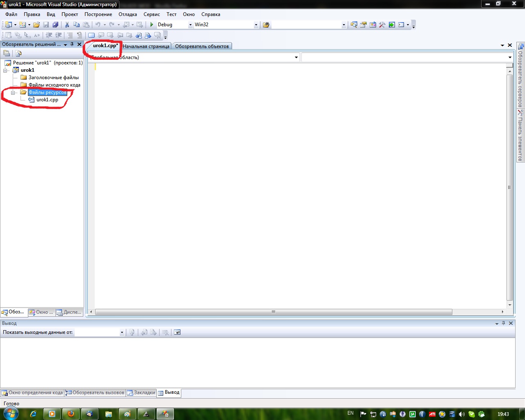Open the Solution Explorer toolbar icon

click(354, 25)
